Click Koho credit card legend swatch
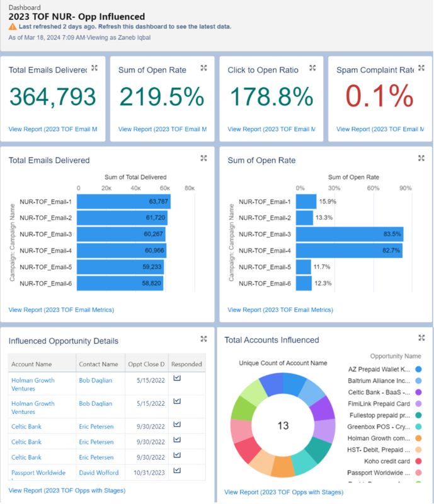Screen dimensions: 434x504 coord(418,461)
